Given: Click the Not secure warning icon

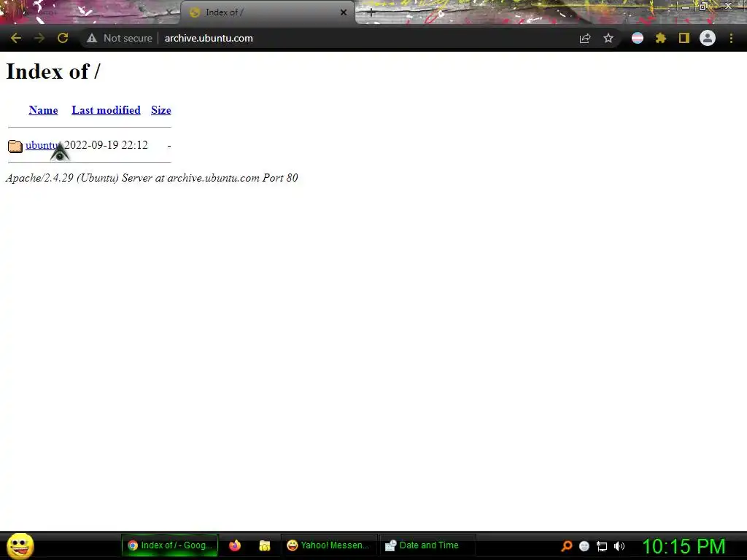Looking at the screenshot, I should click(x=92, y=38).
